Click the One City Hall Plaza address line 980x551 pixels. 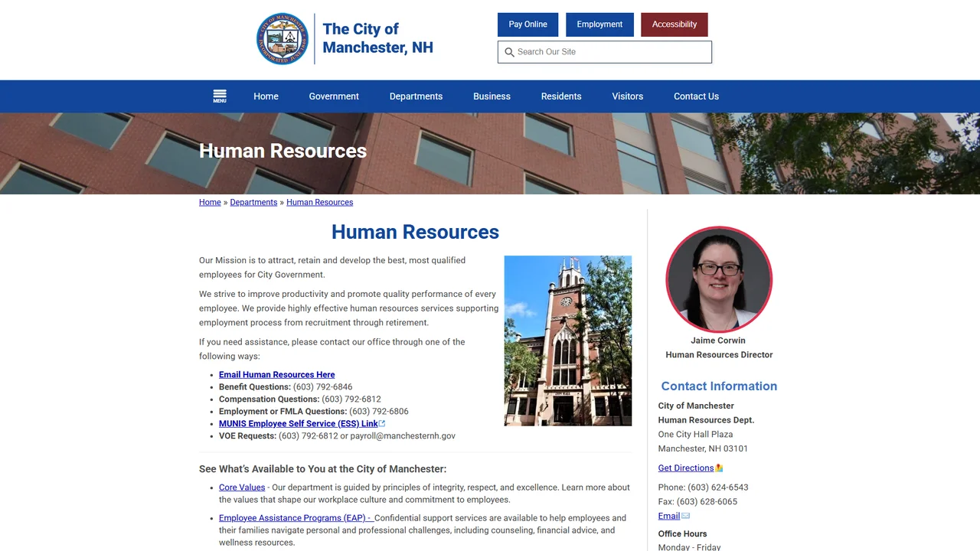point(695,435)
